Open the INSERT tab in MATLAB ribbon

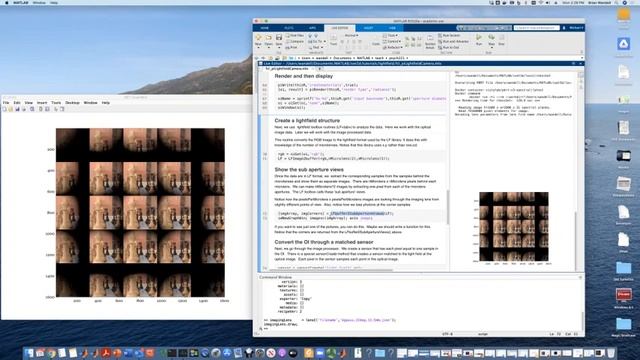pyautogui.click(x=368, y=28)
